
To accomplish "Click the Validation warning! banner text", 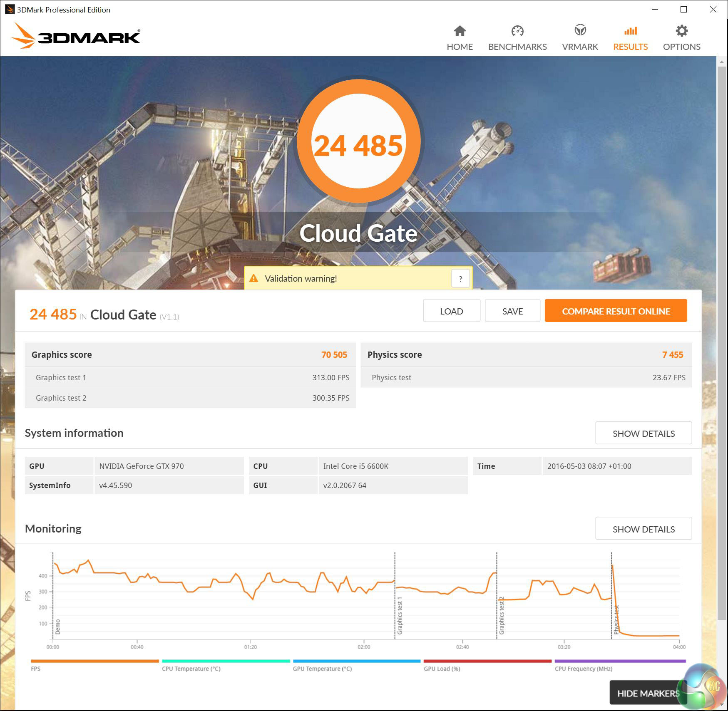I will click(301, 278).
